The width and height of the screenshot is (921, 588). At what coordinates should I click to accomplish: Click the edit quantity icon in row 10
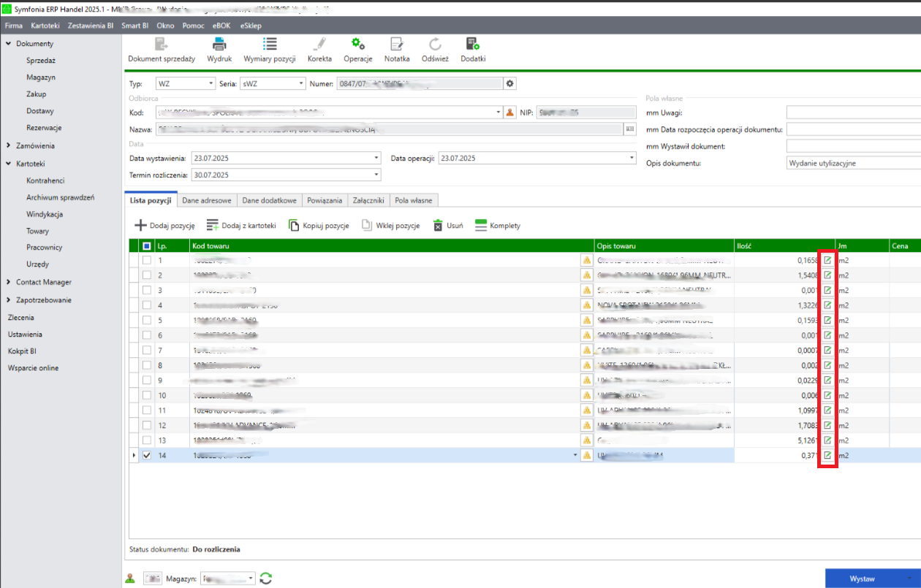click(x=827, y=395)
